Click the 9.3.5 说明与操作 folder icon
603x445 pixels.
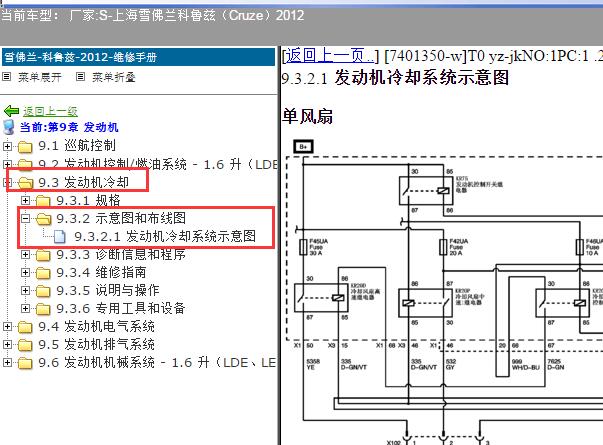click(43, 291)
